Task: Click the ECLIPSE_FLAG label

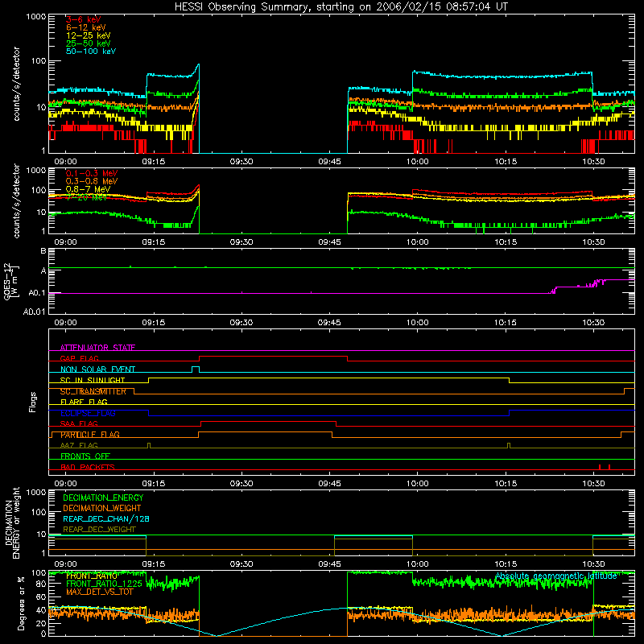Action: pos(88,413)
